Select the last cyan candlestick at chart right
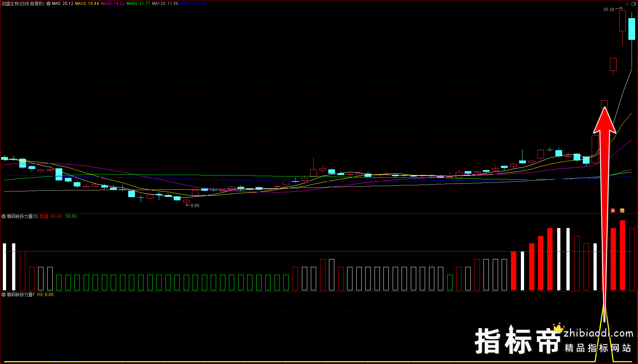The width and height of the screenshot is (638, 364). pos(632,40)
